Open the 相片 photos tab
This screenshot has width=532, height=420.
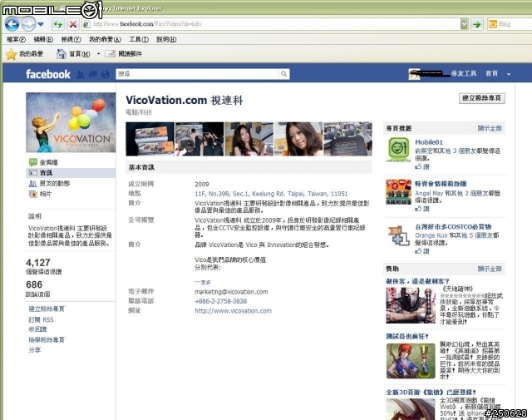click(40, 194)
